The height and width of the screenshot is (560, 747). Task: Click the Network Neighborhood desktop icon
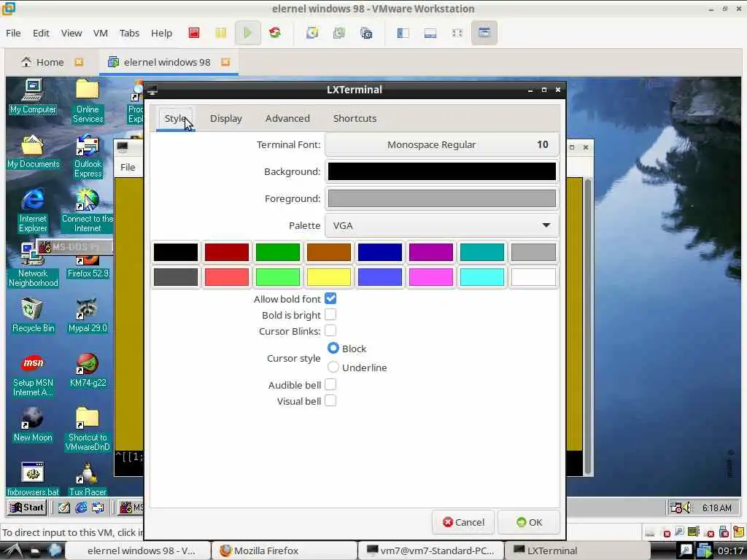tap(33, 265)
